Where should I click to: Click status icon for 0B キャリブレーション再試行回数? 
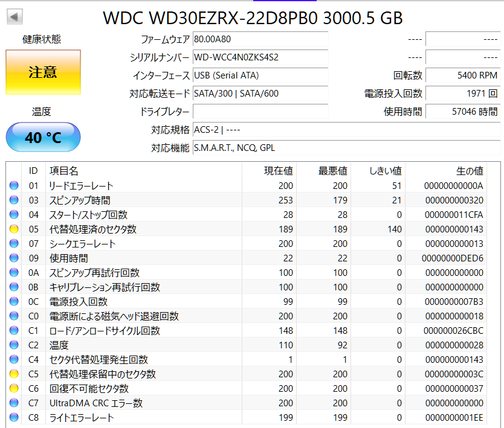(x=14, y=287)
